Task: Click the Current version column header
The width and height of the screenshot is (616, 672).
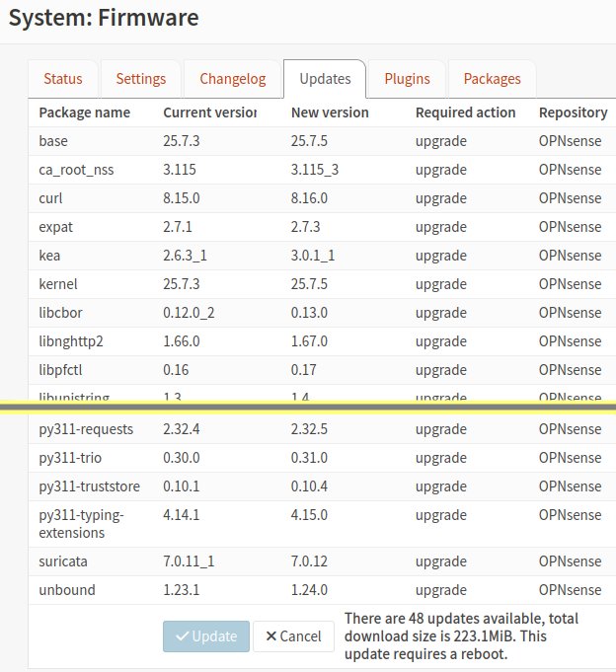Action: point(209,112)
